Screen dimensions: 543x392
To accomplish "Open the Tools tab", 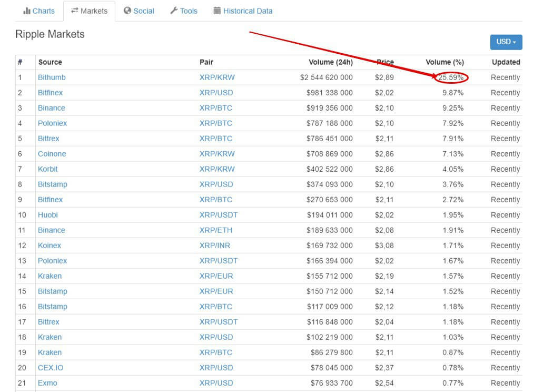I will [x=184, y=11].
